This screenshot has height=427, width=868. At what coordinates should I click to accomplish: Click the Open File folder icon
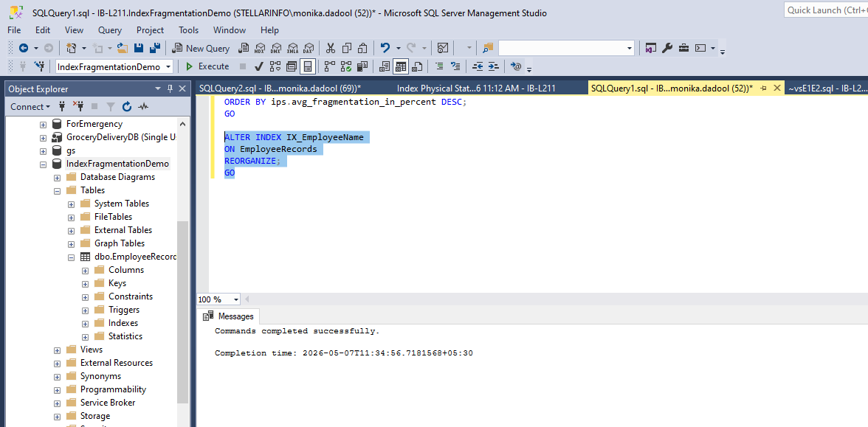click(x=123, y=48)
